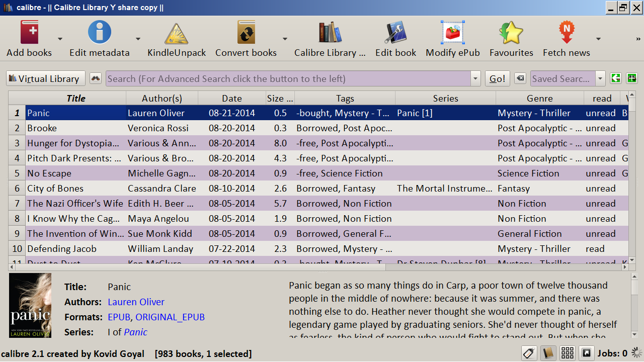Show more toolbar actions via chevron
The image size is (644, 362).
coord(638,39)
